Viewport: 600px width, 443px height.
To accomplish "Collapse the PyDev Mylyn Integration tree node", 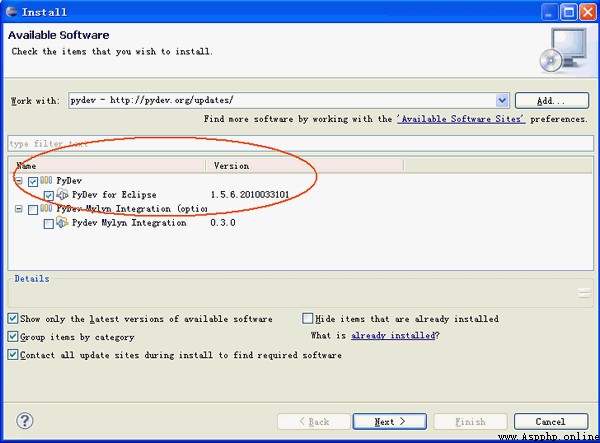I will tap(18, 209).
